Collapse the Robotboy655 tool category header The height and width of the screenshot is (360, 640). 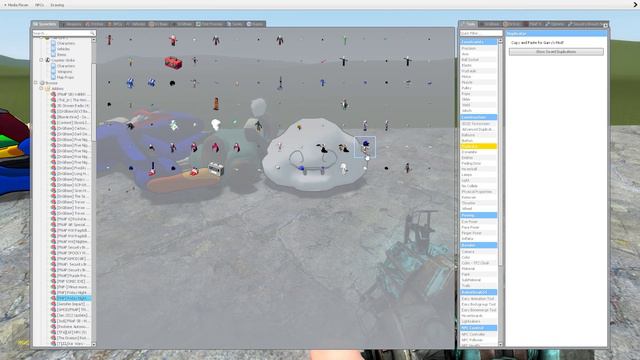pyautogui.click(x=479, y=292)
